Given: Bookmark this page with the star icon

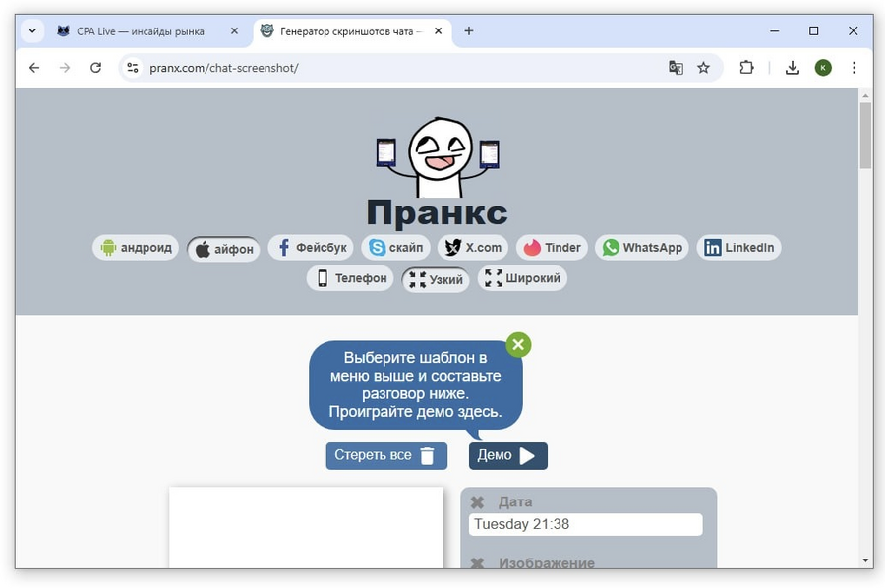Looking at the screenshot, I should pos(703,68).
